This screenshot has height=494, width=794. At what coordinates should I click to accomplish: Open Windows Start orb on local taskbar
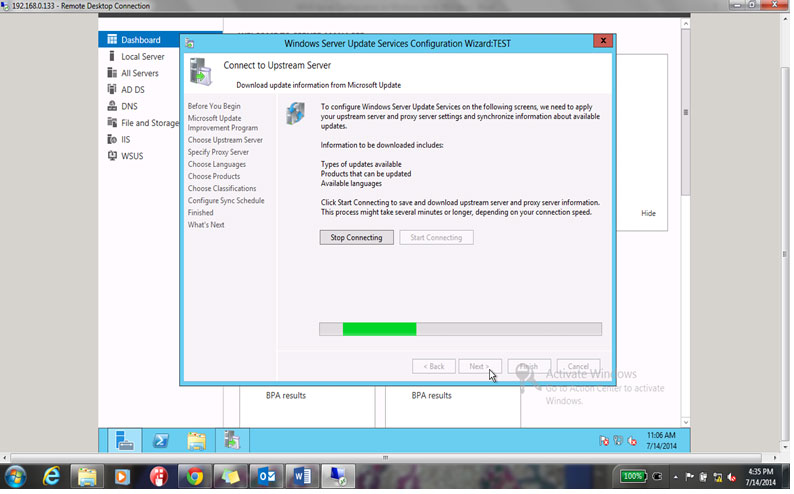click(x=15, y=477)
